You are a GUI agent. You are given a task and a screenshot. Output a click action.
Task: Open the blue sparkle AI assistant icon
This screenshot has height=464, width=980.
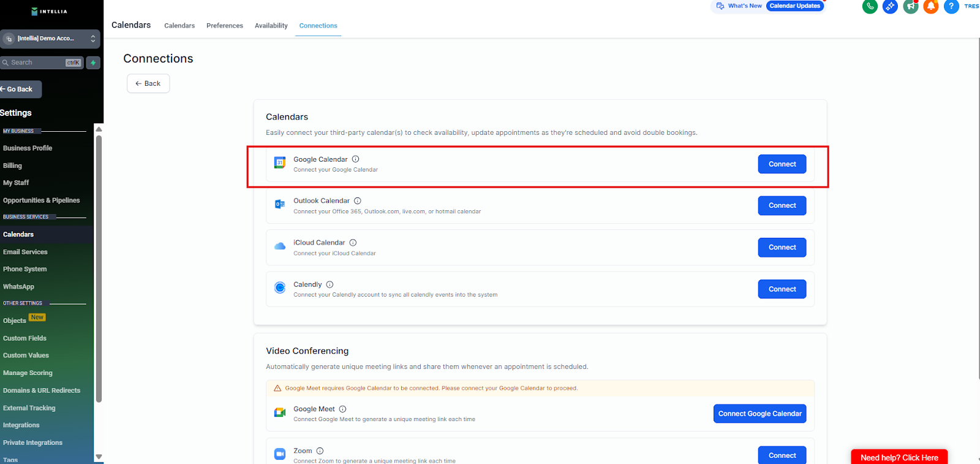890,7
